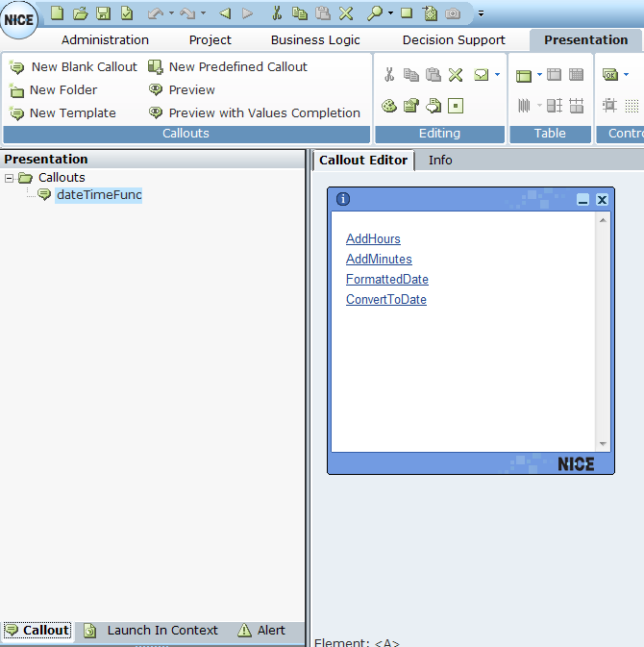644x647 pixels.
Task: Open the Undo dropdown arrow
Action: 171,13
